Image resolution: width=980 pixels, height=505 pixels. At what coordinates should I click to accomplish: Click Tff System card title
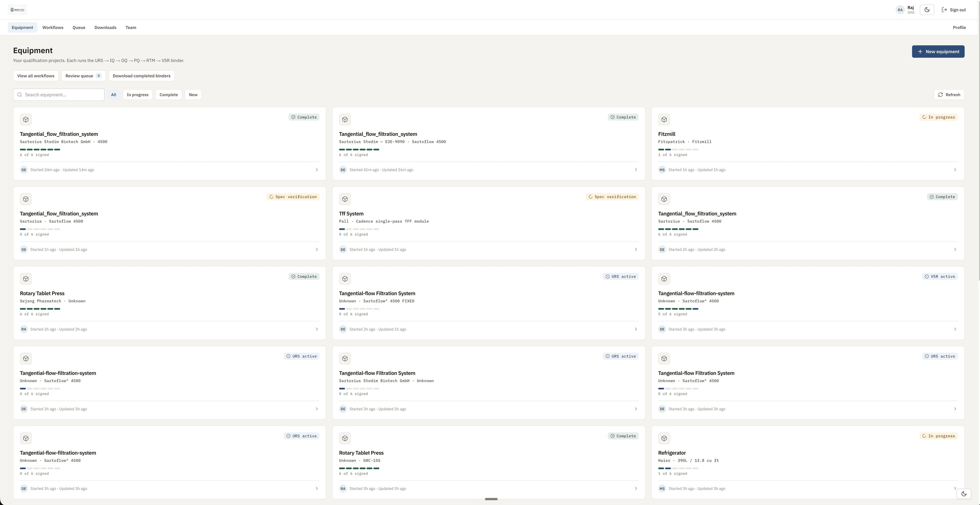tap(351, 214)
